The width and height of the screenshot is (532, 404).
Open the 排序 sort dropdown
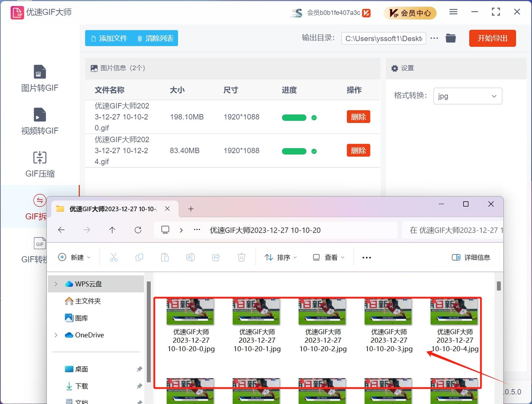[x=281, y=257]
